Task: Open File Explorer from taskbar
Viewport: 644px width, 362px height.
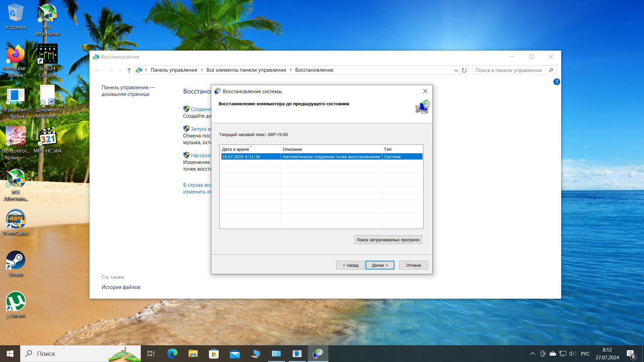Action: click(x=193, y=354)
